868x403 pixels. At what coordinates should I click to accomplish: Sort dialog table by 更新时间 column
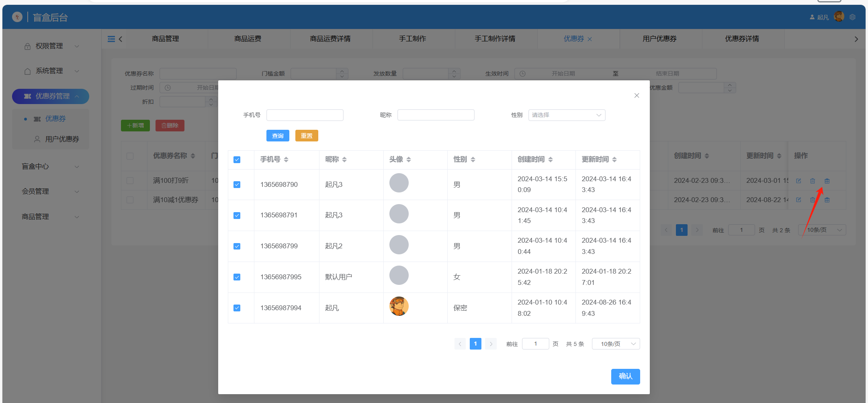tap(614, 160)
